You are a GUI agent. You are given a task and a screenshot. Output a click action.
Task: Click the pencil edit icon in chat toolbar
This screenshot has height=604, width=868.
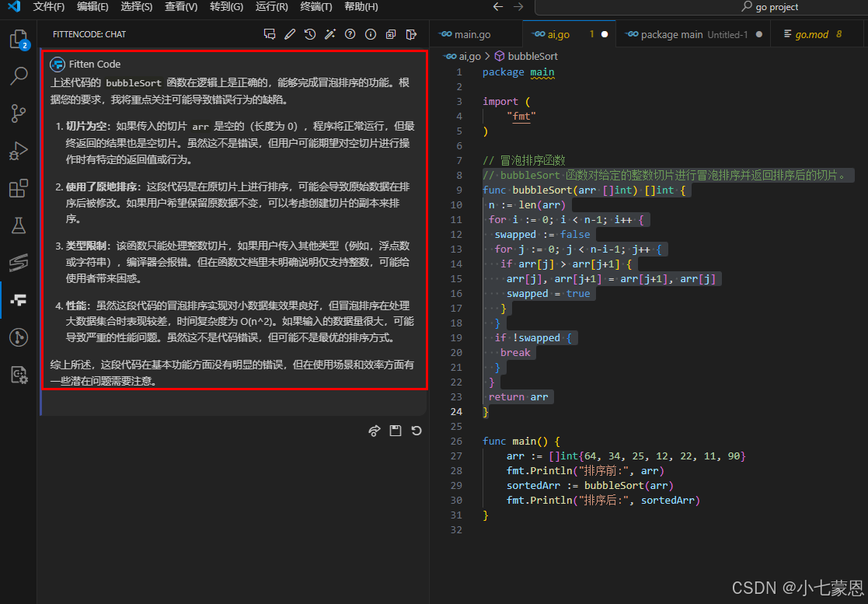click(289, 34)
